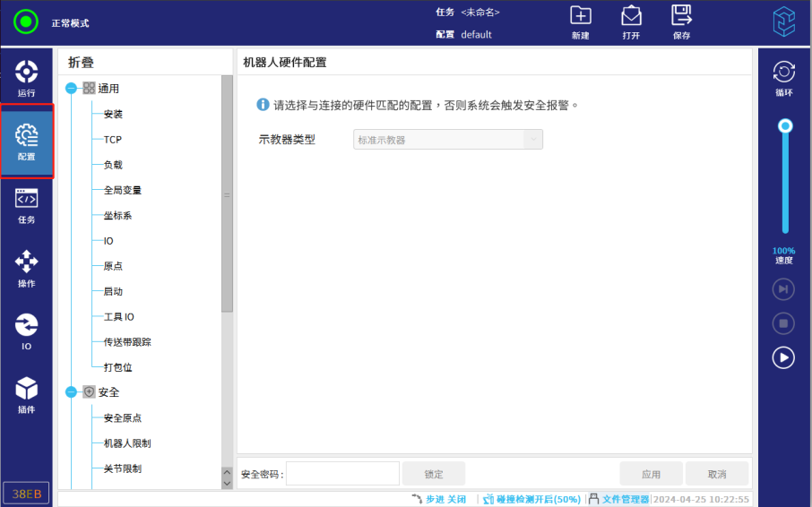Click the 安全密码 password input field
Viewport: 812px width, 507px height.
click(342, 474)
